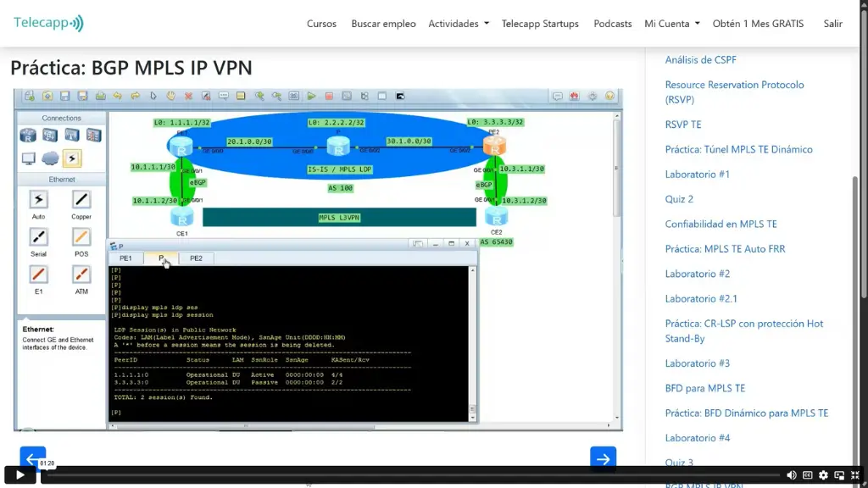Viewport: 868px width, 488px height.
Task: Mute the video volume
Action: tap(791, 475)
